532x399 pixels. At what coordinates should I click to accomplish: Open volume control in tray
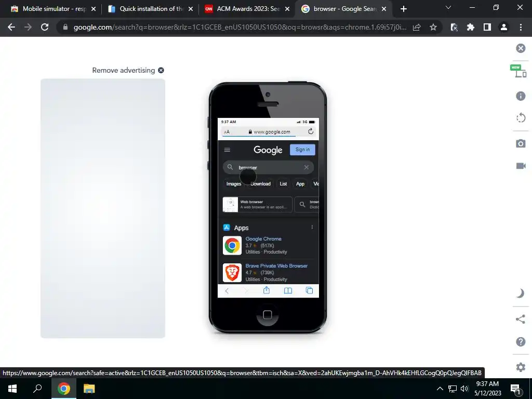[x=464, y=389]
